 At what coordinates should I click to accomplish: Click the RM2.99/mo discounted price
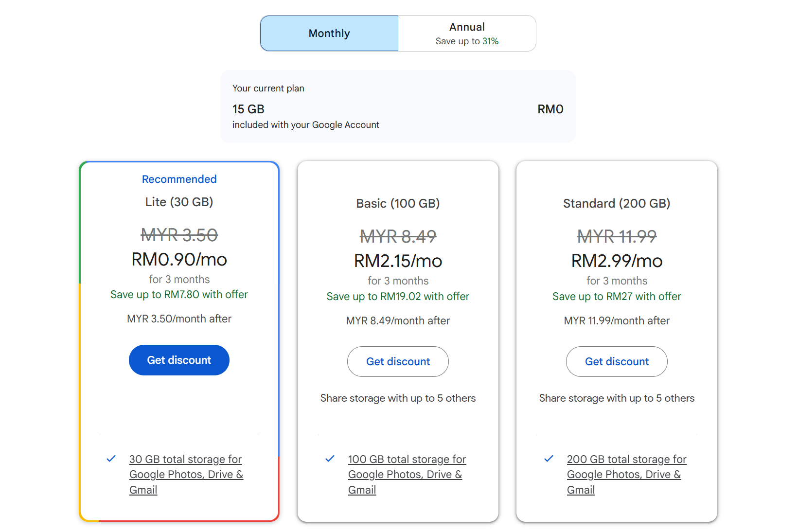tap(617, 261)
